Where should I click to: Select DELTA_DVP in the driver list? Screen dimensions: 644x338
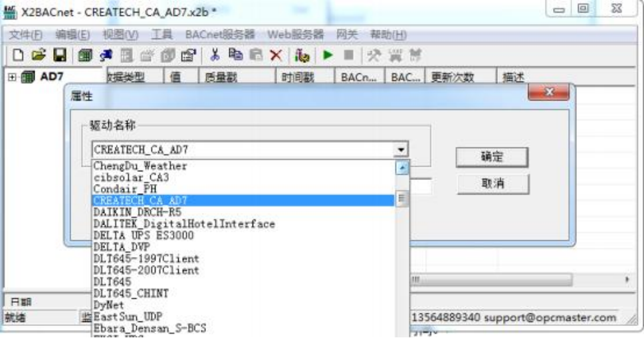[x=122, y=247]
